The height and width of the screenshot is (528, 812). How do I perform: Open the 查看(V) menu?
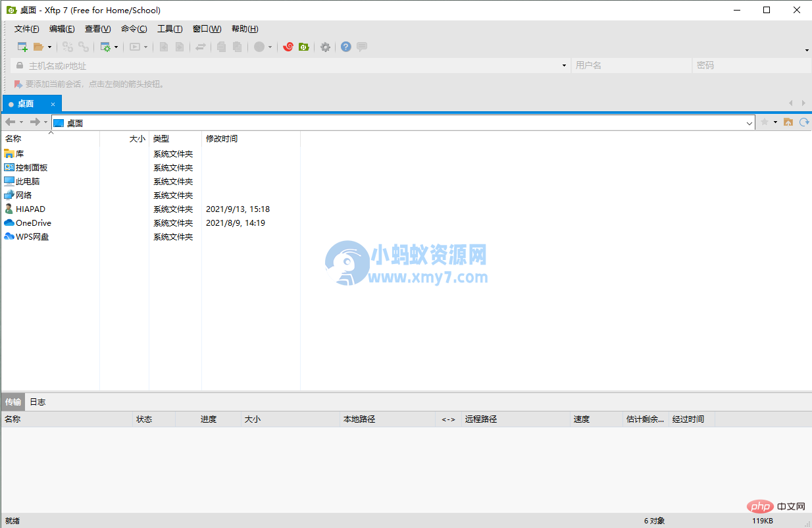click(x=97, y=29)
